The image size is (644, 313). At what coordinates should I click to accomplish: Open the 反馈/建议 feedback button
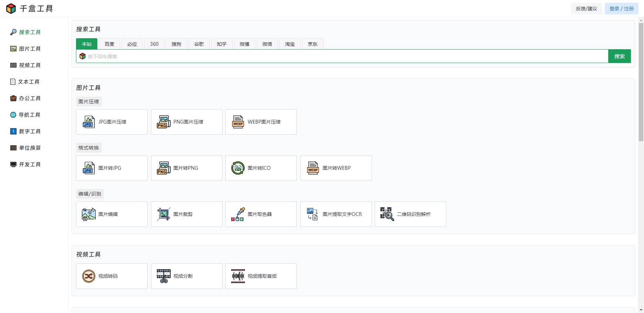click(586, 9)
